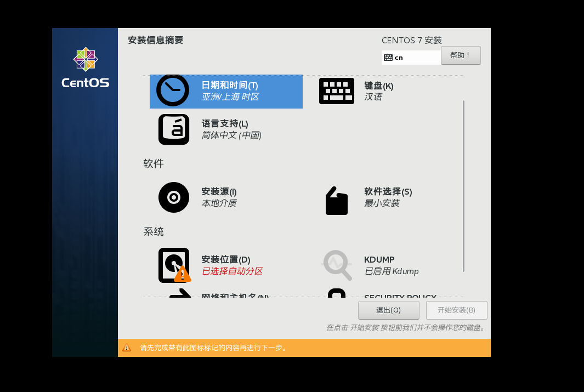584x392 pixels.
Task: Click the keyboard layout icon
Action: (336, 91)
